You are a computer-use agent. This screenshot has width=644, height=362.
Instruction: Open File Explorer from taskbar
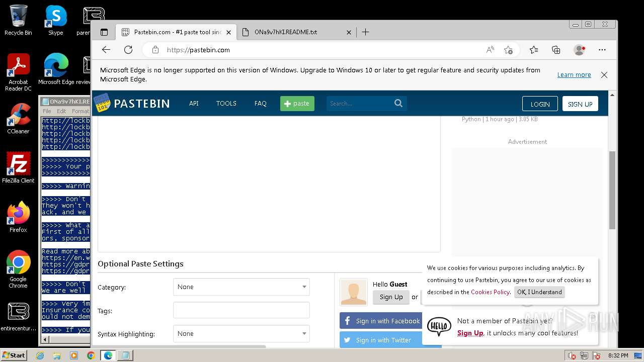(57, 355)
